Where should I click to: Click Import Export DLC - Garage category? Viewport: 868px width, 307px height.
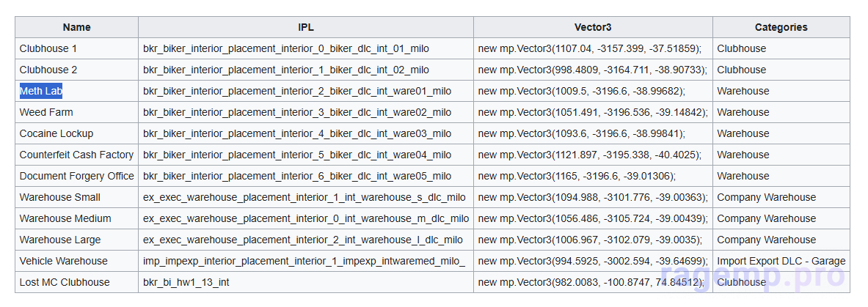781,261
